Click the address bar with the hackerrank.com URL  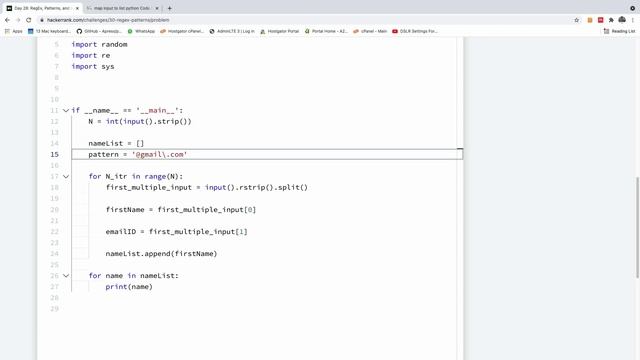tap(302, 20)
